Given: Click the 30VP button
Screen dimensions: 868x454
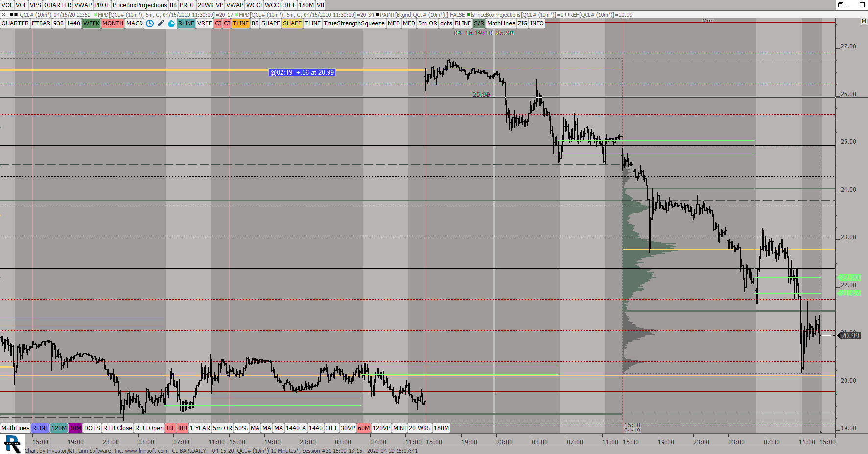Looking at the screenshot, I should tap(348, 428).
